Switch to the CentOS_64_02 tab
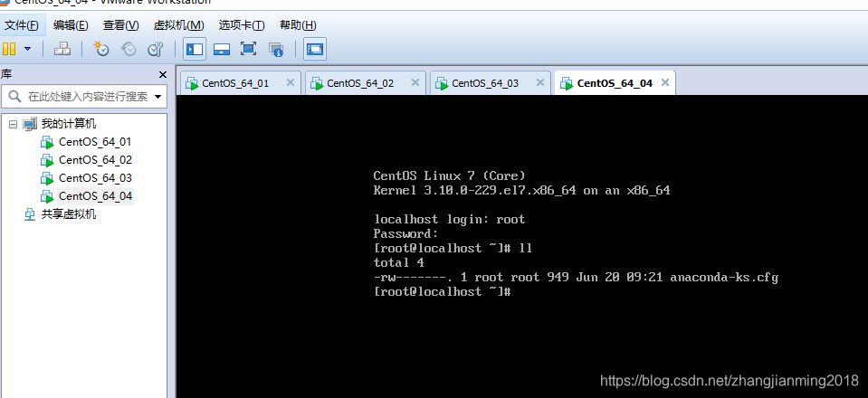Viewport: 868px width, 398px height. pyautogui.click(x=366, y=83)
